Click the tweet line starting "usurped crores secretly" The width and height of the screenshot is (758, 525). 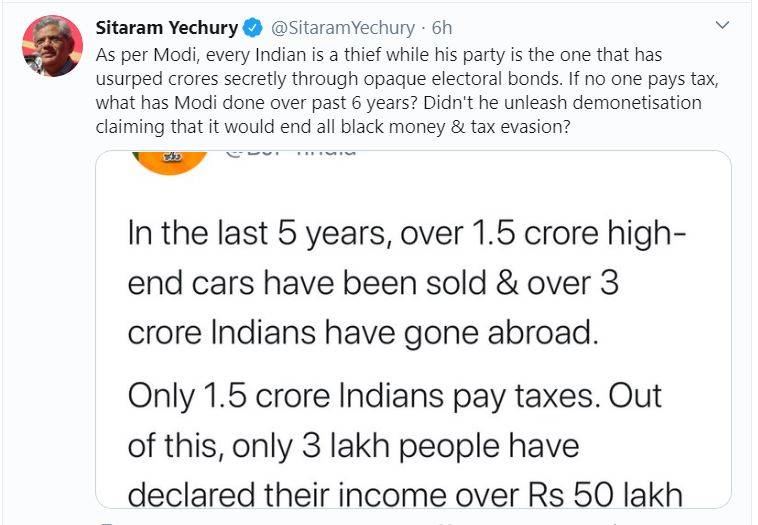378,78
